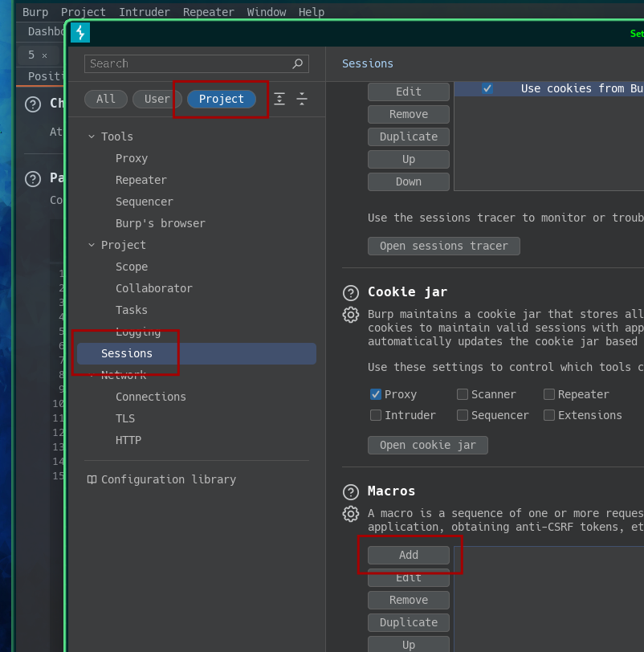Click the Search settings input field
Image resolution: width=644 pixels, height=652 pixels.
tap(196, 63)
